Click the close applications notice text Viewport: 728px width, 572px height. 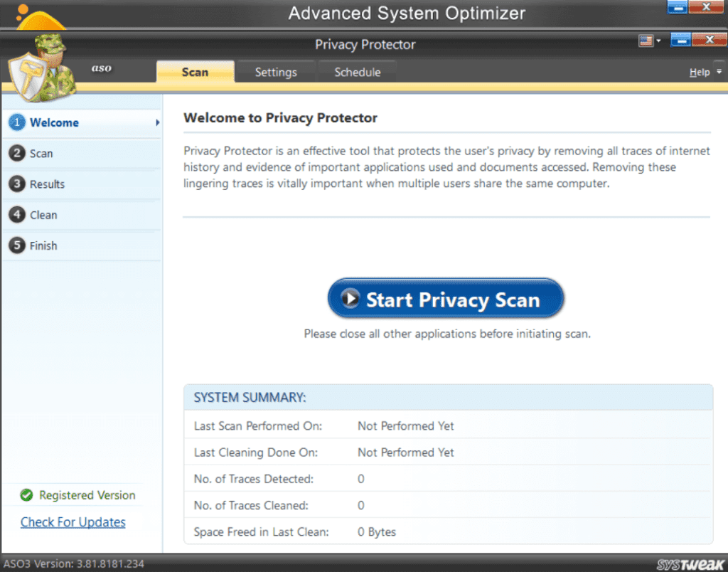click(x=447, y=334)
